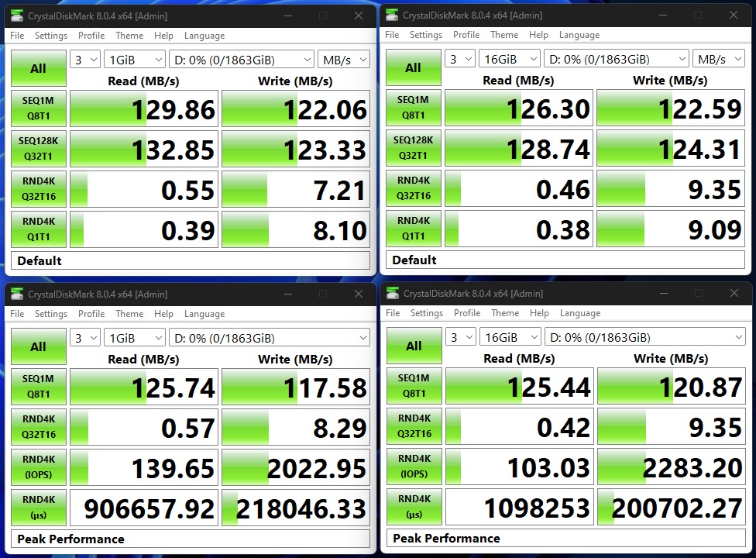This screenshot has height=558, width=756.
Task: Click the 906657.92 read latency value in bottom-left window
Action: pyautogui.click(x=144, y=508)
